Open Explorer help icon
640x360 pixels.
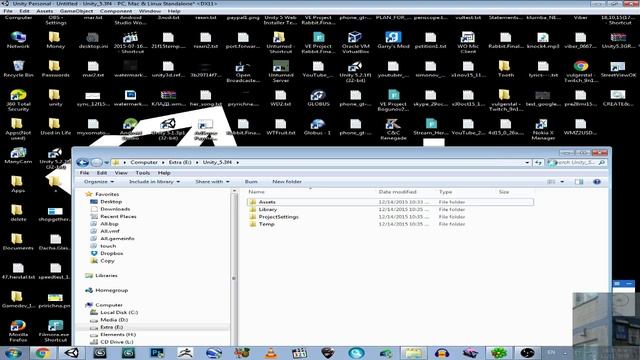tap(597, 182)
